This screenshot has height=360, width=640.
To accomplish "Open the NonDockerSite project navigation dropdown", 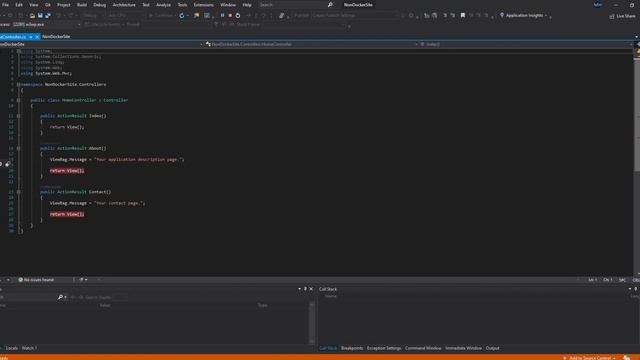I will coord(201,44).
